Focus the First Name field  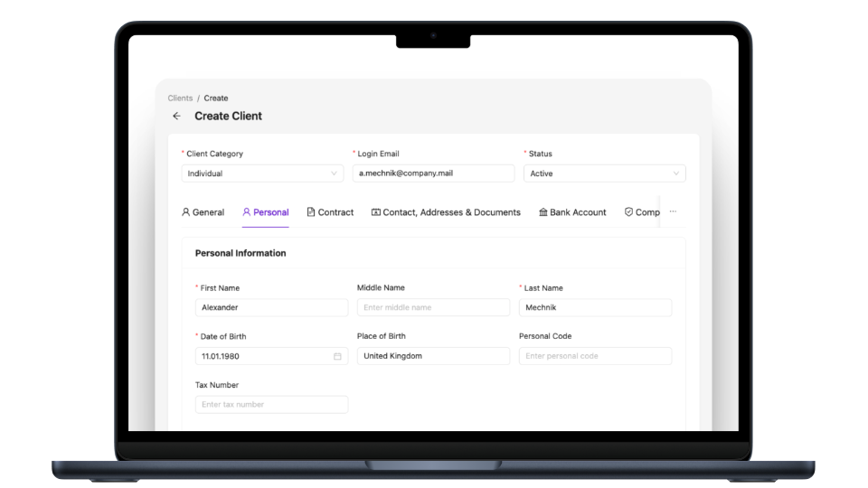tap(271, 307)
